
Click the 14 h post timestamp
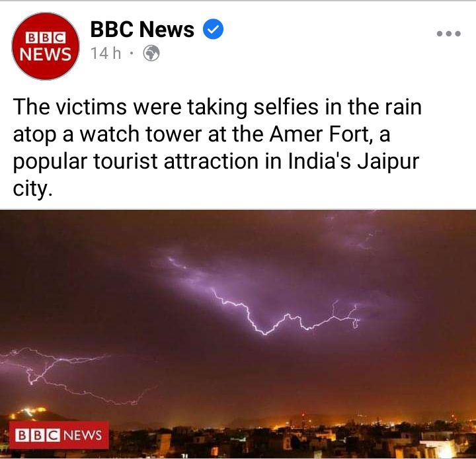tap(106, 54)
